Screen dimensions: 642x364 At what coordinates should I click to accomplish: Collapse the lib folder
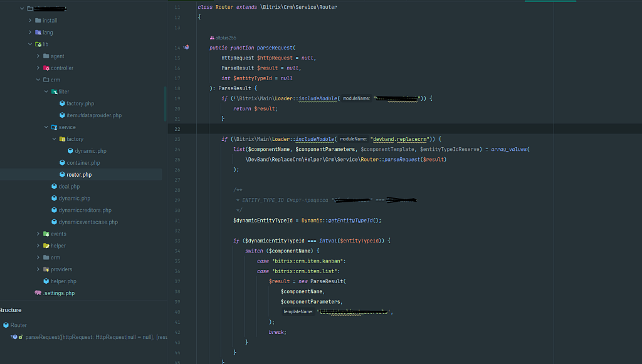pos(29,44)
